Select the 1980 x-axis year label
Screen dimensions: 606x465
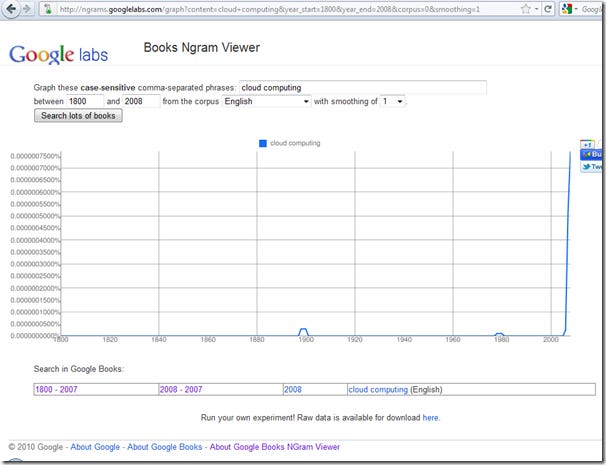tap(501, 340)
